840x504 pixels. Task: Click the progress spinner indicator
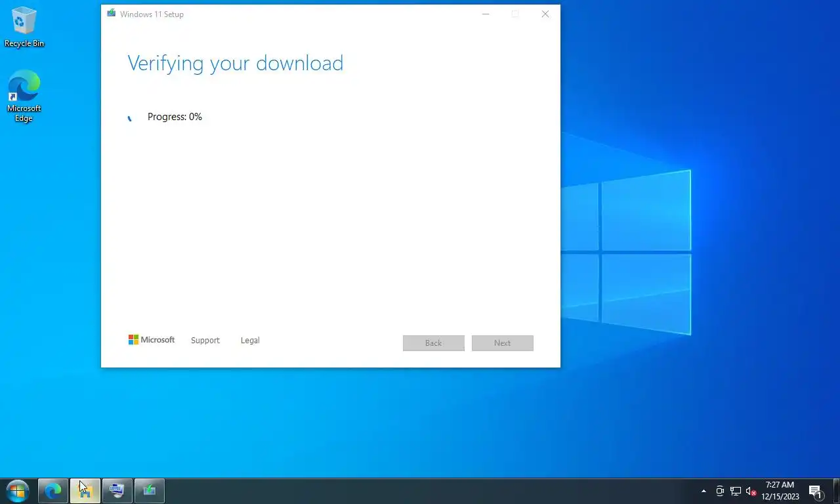pos(130,118)
